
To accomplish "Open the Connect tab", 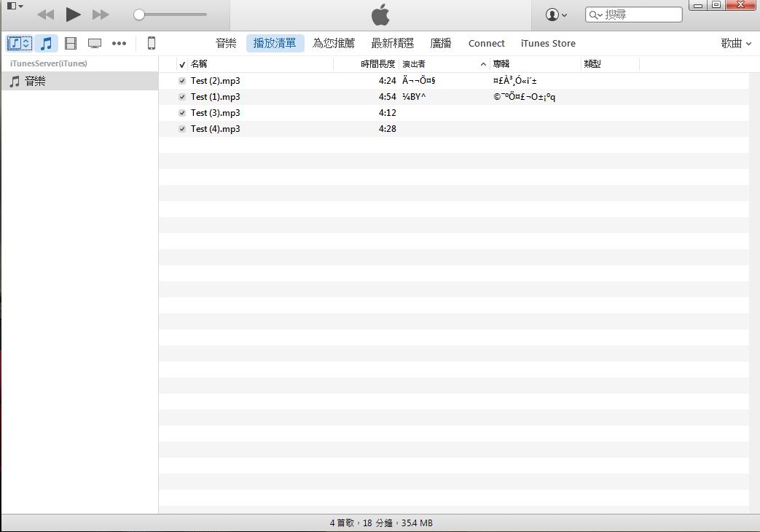I will click(486, 43).
